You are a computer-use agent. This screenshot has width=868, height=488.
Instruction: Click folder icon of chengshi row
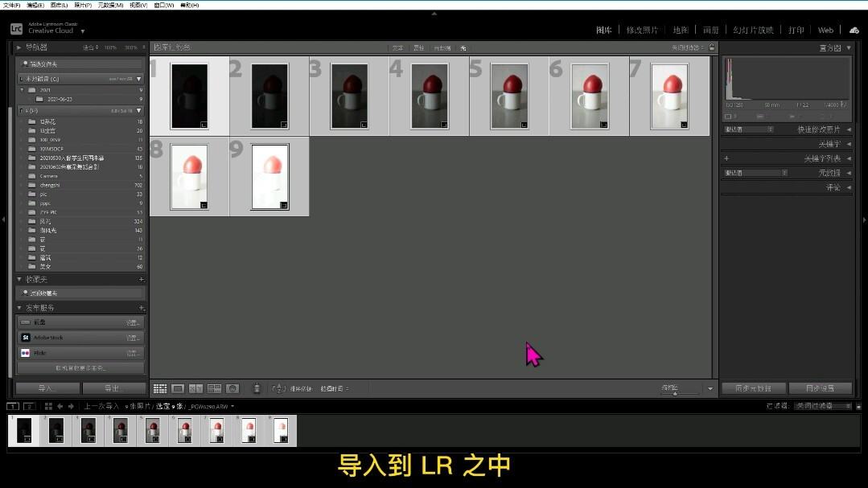tap(32, 185)
